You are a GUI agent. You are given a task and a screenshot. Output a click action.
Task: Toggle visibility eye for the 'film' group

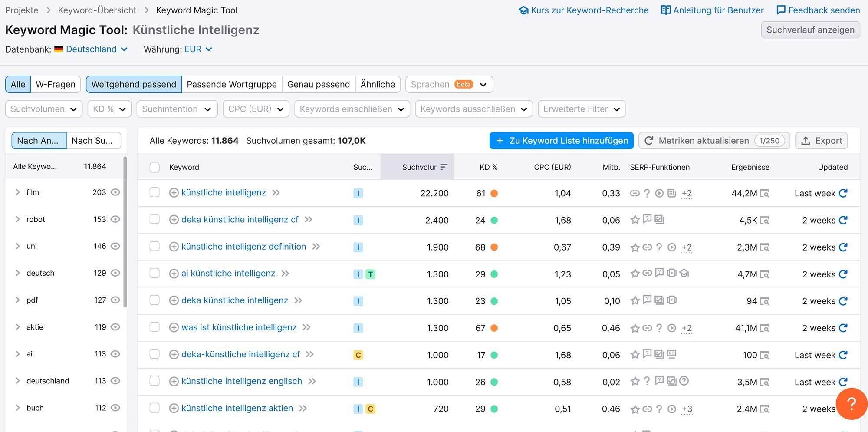click(x=115, y=192)
